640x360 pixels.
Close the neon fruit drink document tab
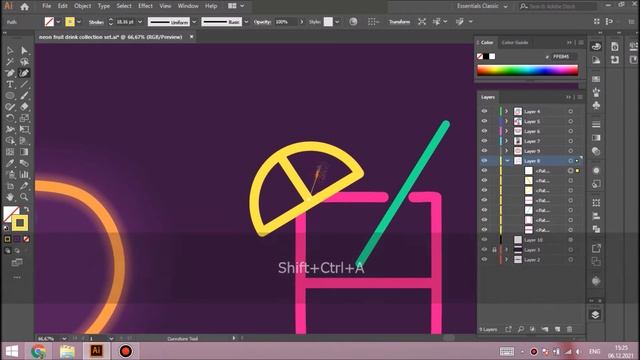191,37
